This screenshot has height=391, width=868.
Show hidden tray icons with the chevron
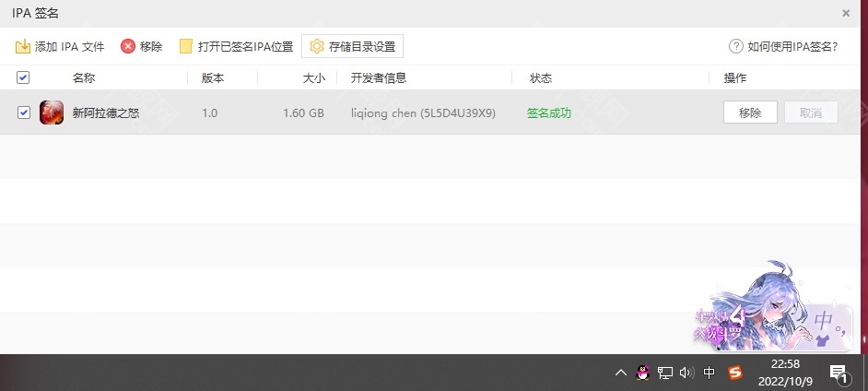pyautogui.click(x=621, y=373)
